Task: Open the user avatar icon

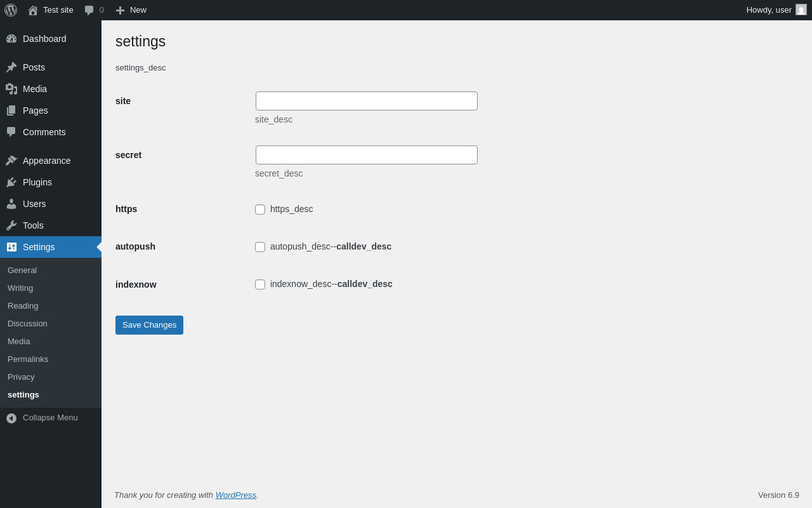Action: click(801, 10)
